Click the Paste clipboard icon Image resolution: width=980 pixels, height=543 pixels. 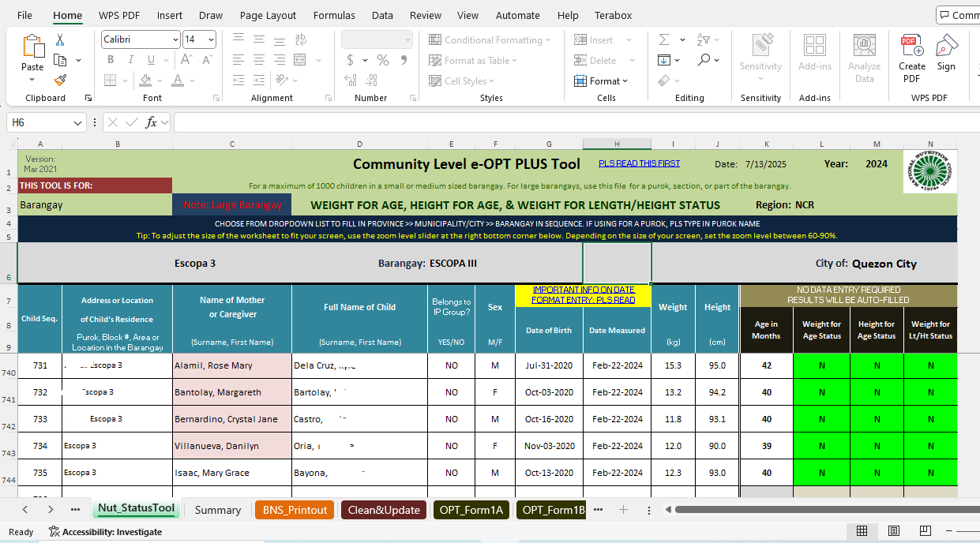click(32, 46)
